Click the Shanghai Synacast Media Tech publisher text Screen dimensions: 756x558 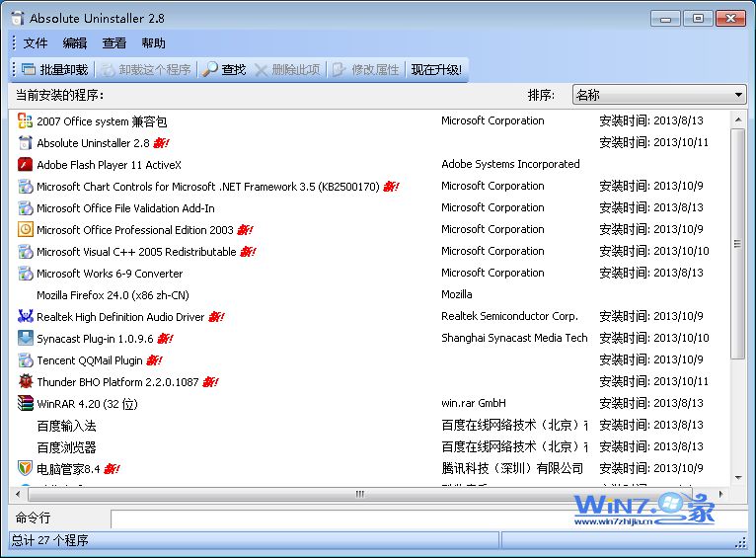point(514,338)
